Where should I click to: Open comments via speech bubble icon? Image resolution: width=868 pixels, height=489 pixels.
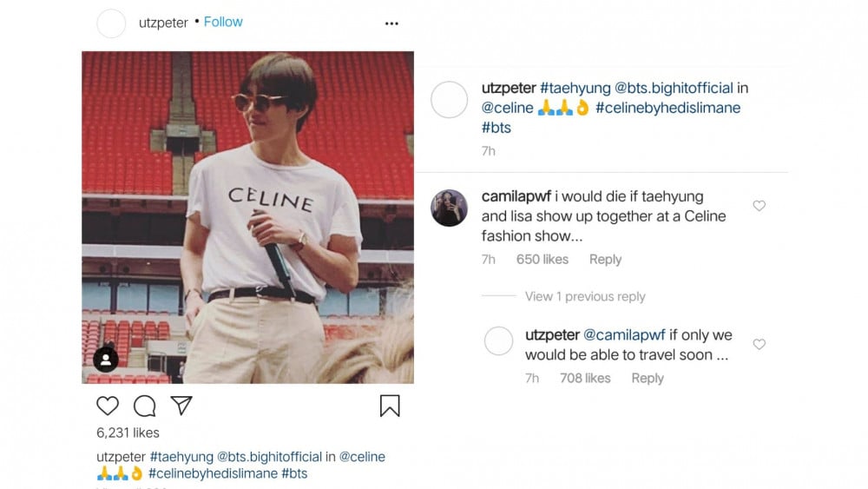(x=144, y=406)
